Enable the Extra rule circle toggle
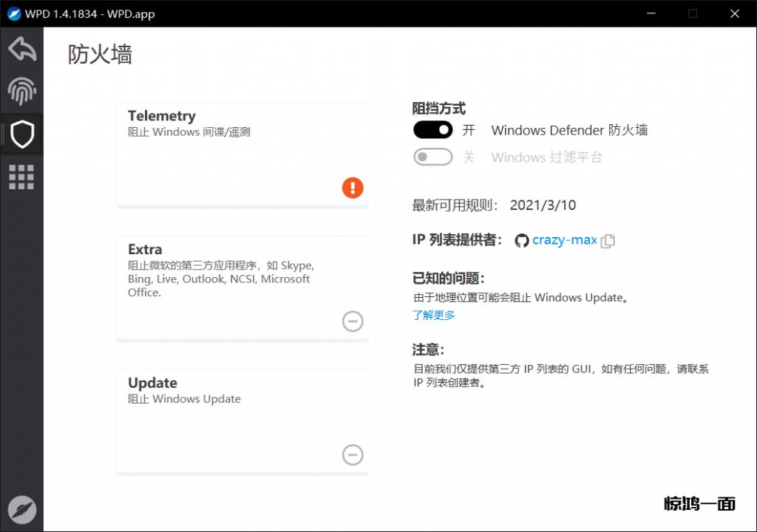 pos(353,321)
